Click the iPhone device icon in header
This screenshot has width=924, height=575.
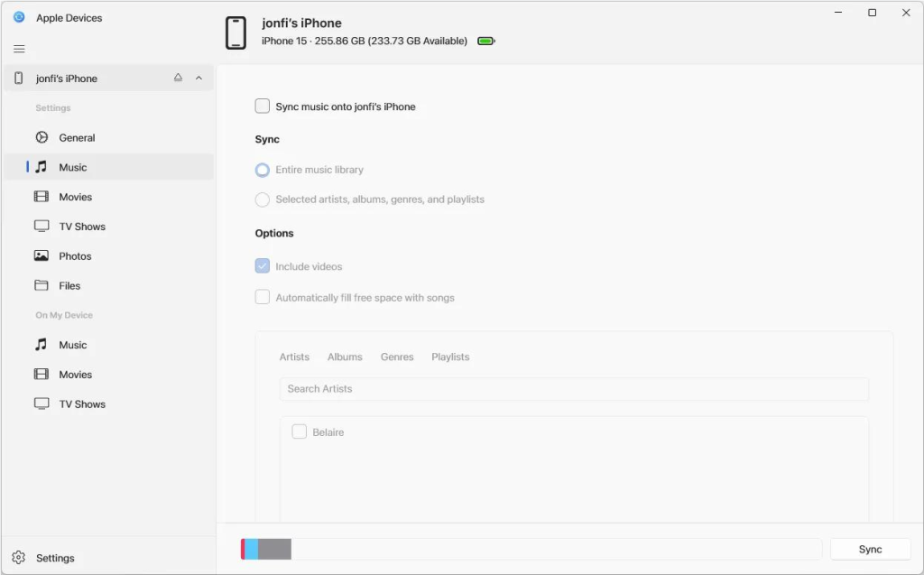coord(236,32)
